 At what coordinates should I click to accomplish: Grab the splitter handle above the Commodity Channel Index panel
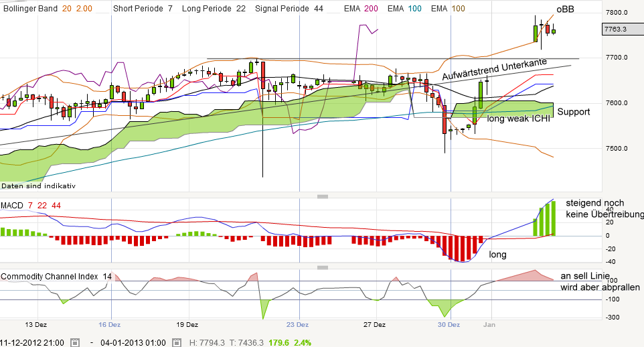tap(322, 267)
